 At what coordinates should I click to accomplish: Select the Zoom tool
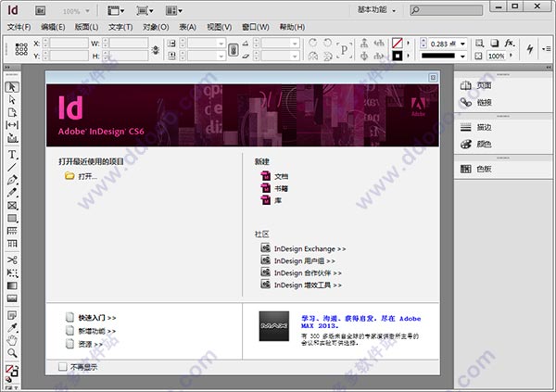12,353
